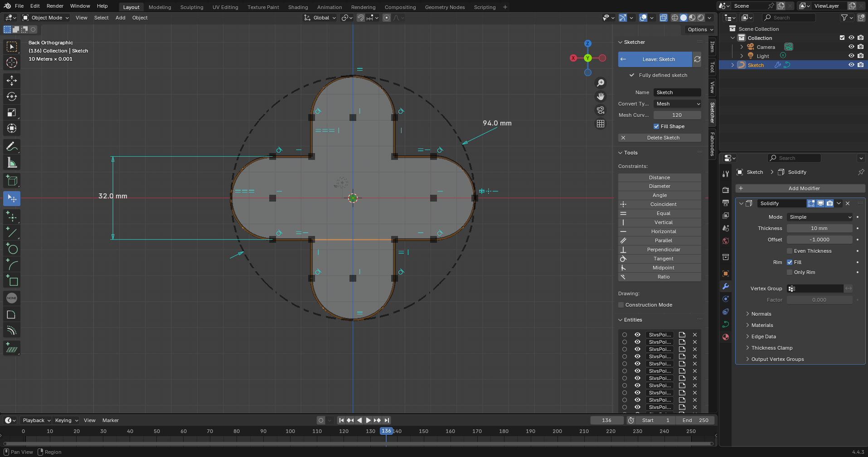Open the Render menu
This screenshot has height=457, width=868.
tap(55, 6)
